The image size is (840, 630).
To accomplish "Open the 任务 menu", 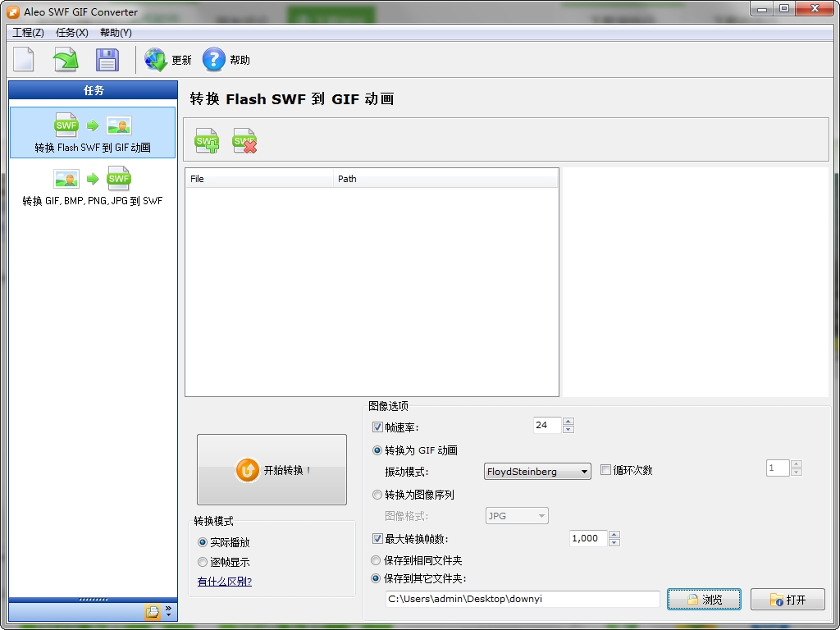I will coord(71,33).
